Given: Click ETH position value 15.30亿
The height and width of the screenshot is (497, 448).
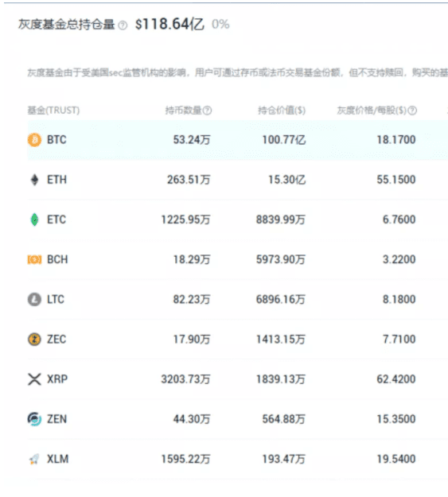Looking at the screenshot, I should coord(286,180).
